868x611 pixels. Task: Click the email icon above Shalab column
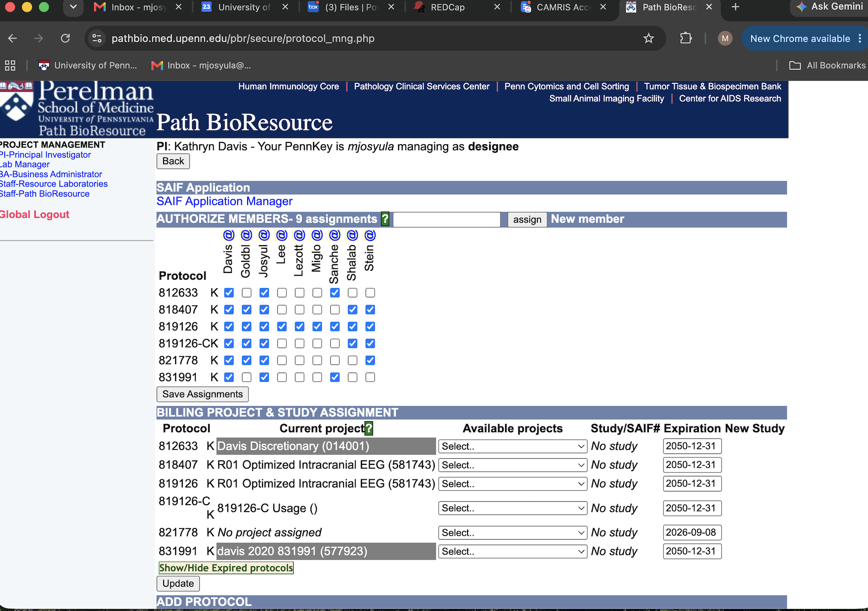point(352,235)
